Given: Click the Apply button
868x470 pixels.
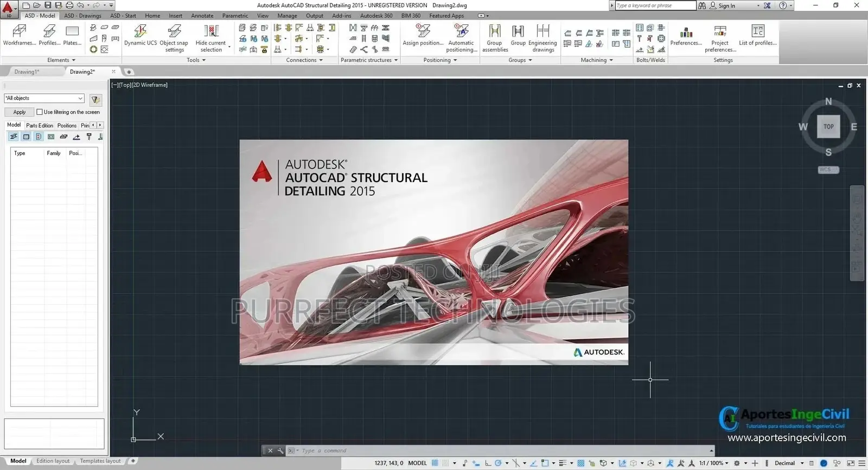Looking at the screenshot, I should [x=20, y=112].
